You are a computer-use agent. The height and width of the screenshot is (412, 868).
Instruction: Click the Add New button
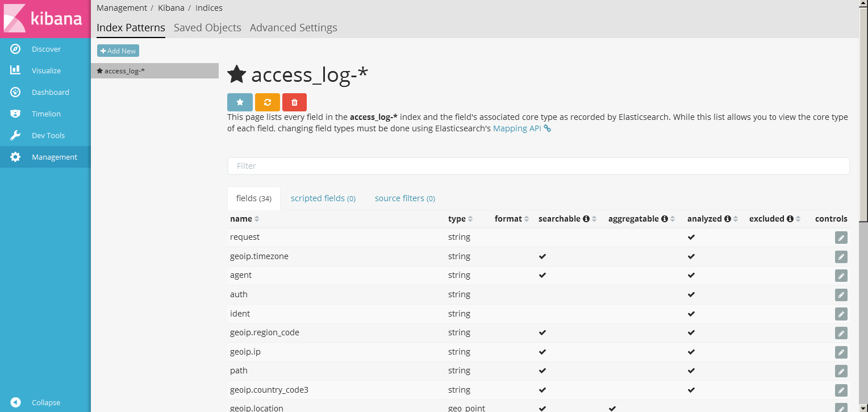(x=118, y=51)
